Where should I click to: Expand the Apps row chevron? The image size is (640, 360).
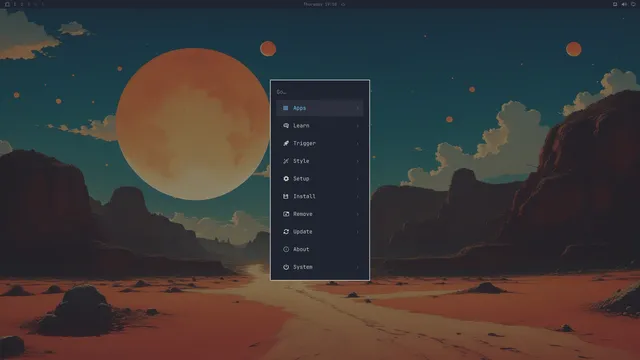coord(358,108)
